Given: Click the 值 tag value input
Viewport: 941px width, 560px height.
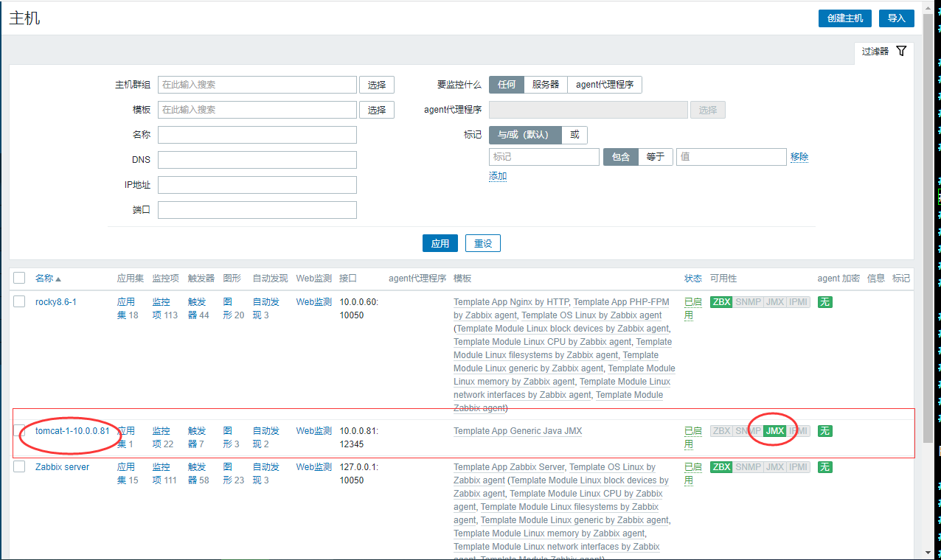Looking at the screenshot, I should click(x=732, y=157).
